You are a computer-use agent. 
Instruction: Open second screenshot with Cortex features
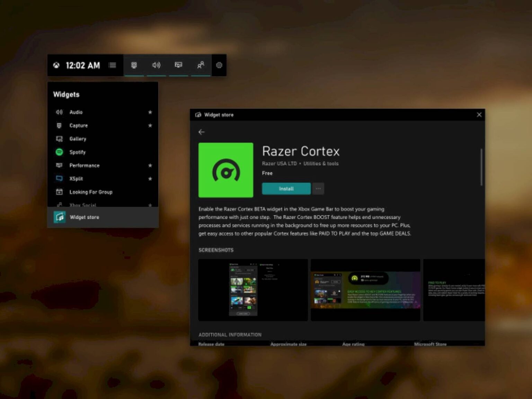365,290
